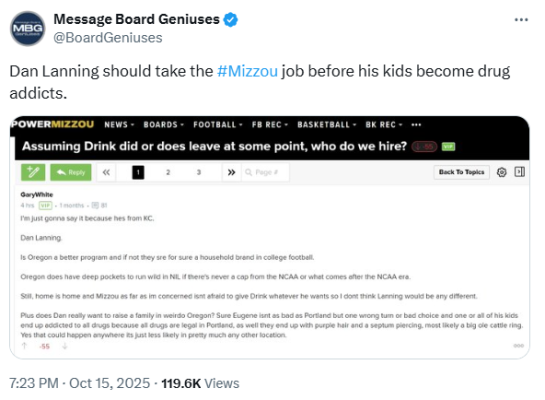Image resolution: width=545 pixels, height=400 pixels.
Task: Click the Message Board Geniuses profile avatar
Action: point(28,28)
